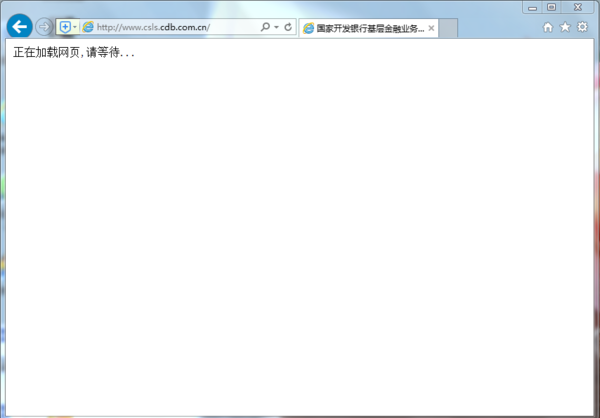Click the Internet Explorer site icon in address bar
The width and height of the screenshot is (600, 418).
click(88, 27)
